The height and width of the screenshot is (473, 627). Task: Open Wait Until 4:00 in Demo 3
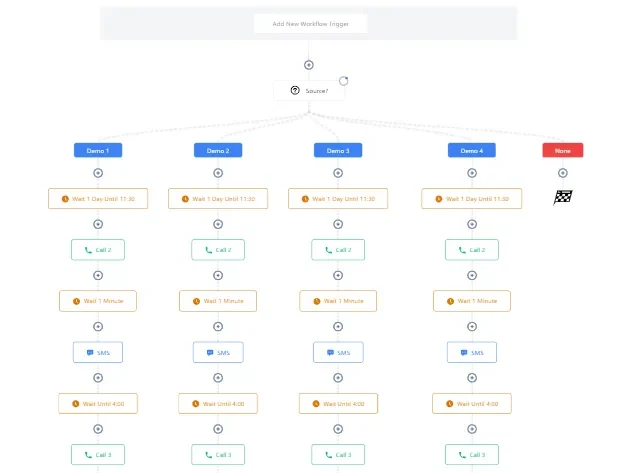[x=338, y=403]
